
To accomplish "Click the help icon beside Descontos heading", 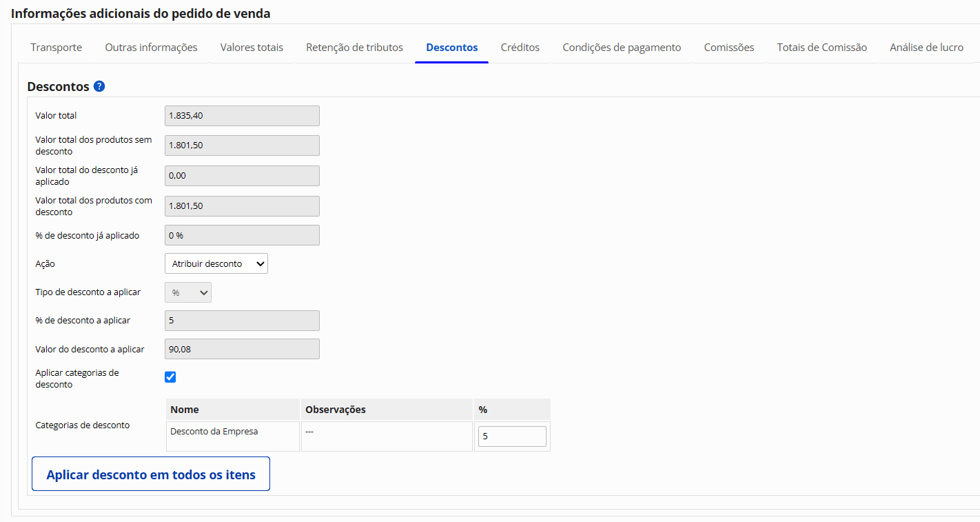I will pyautogui.click(x=99, y=87).
